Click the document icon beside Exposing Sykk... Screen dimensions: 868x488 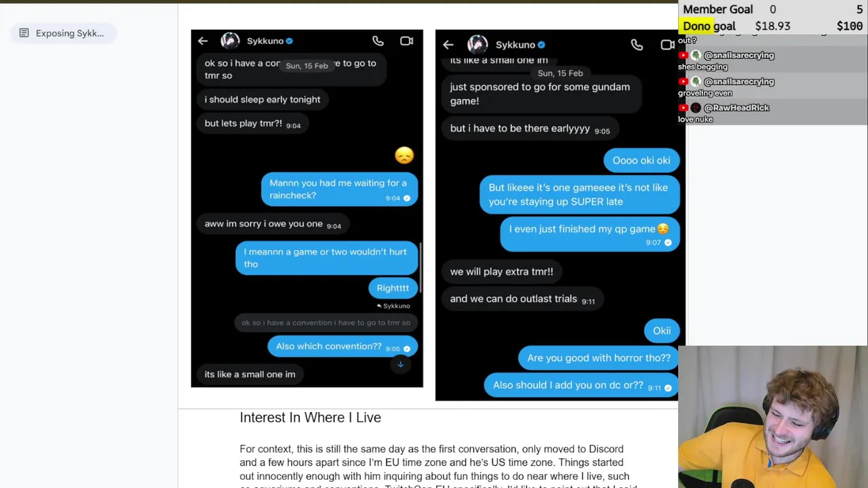(x=24, y=33)
